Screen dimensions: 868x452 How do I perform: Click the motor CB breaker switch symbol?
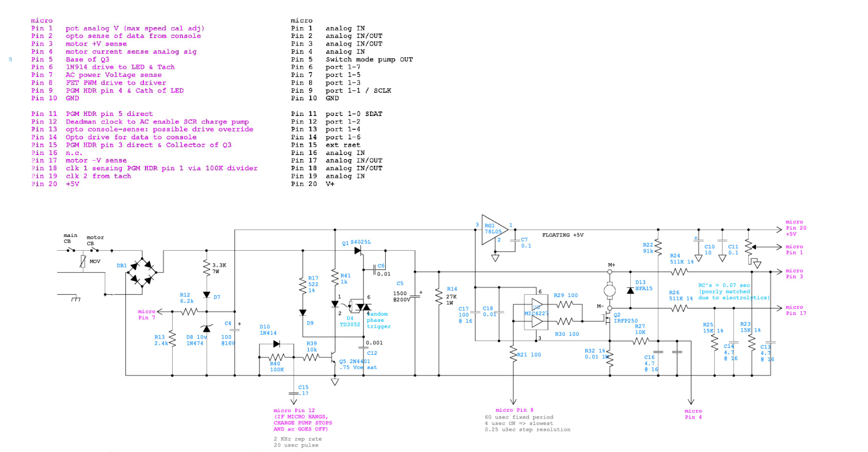94,250
